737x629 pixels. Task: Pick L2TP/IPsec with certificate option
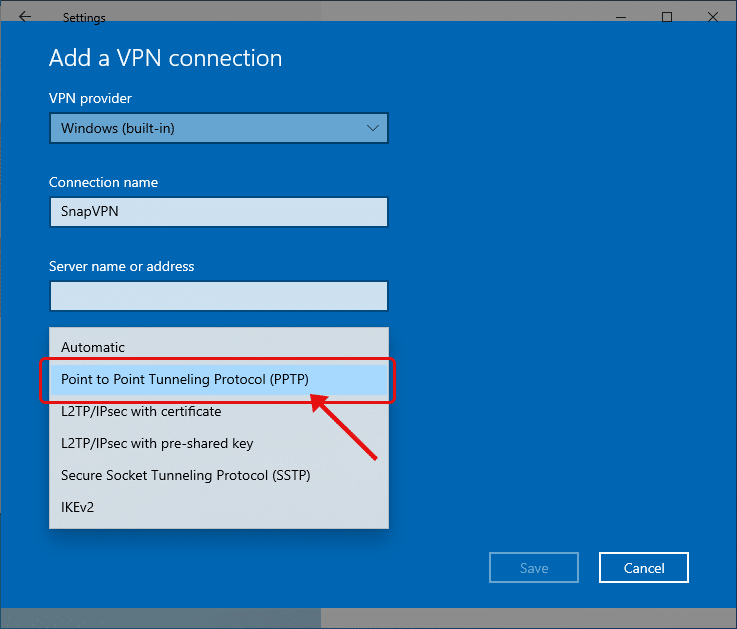(x=219, y=411)
